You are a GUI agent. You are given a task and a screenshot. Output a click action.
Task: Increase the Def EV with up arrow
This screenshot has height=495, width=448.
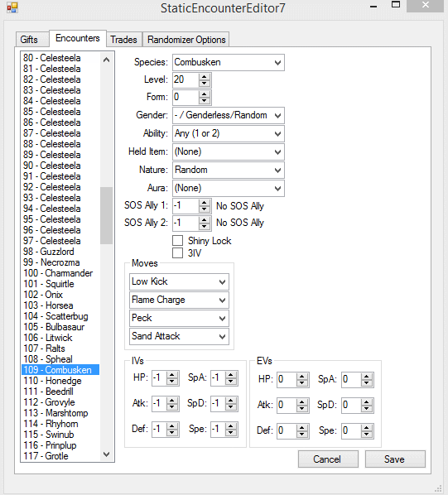click(302, 428)
